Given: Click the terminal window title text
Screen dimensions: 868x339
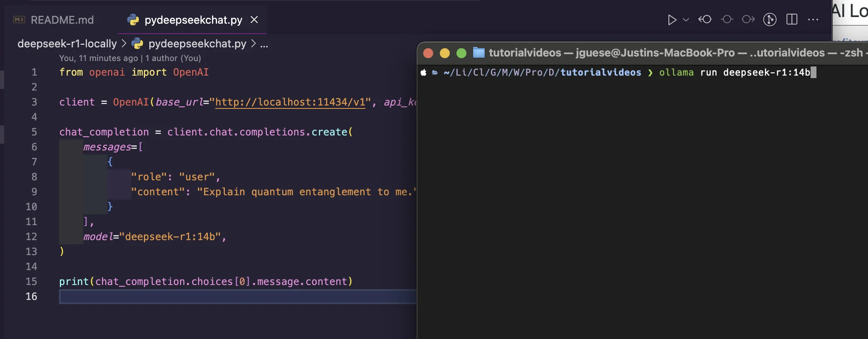Looking at the screenshot, I should point(678,53).
